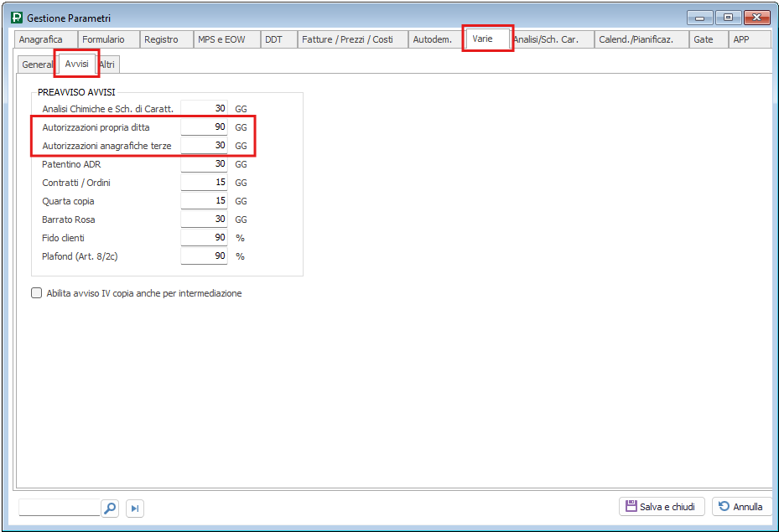Viewport: 779px width, 532px height.
Task: Click the Fido clienti percentage field
Action: [x=204, y=238]
